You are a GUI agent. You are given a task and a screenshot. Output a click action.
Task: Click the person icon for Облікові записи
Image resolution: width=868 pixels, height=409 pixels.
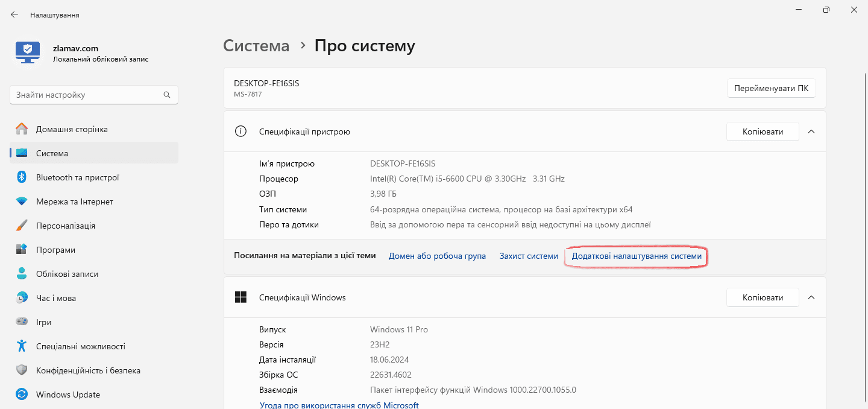point(22,274)
